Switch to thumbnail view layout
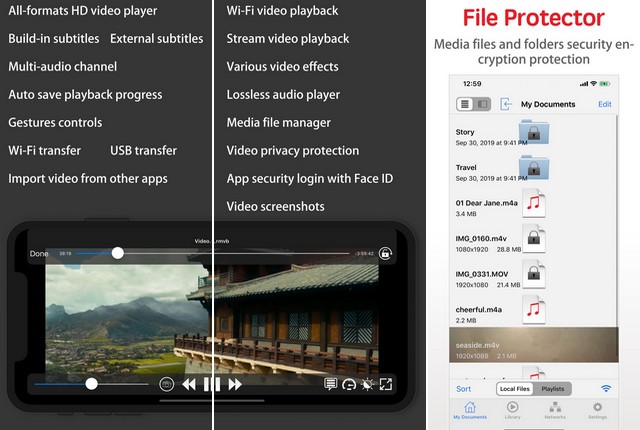 coord(482,104)
